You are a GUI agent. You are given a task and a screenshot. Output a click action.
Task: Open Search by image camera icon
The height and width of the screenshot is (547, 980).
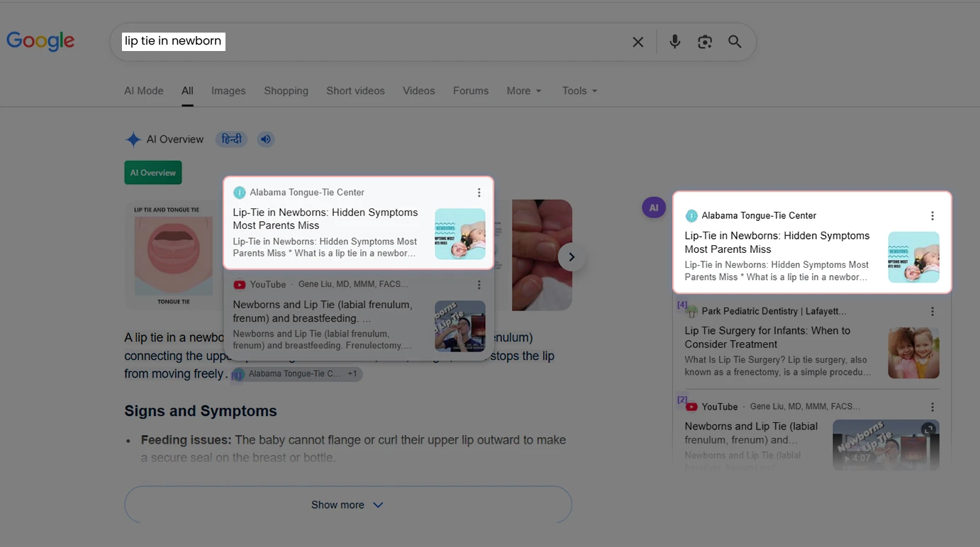click(x=705, y=42)
